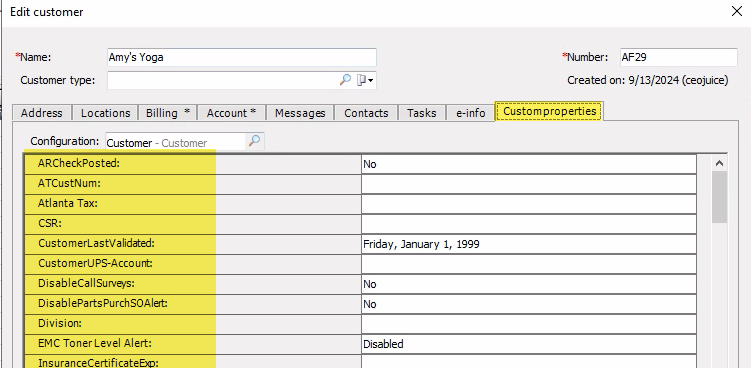Click the Name field with Amy's Yoga
Image resolution: width=751 pixels, height=368 pixels.
(x=242, y=57)
